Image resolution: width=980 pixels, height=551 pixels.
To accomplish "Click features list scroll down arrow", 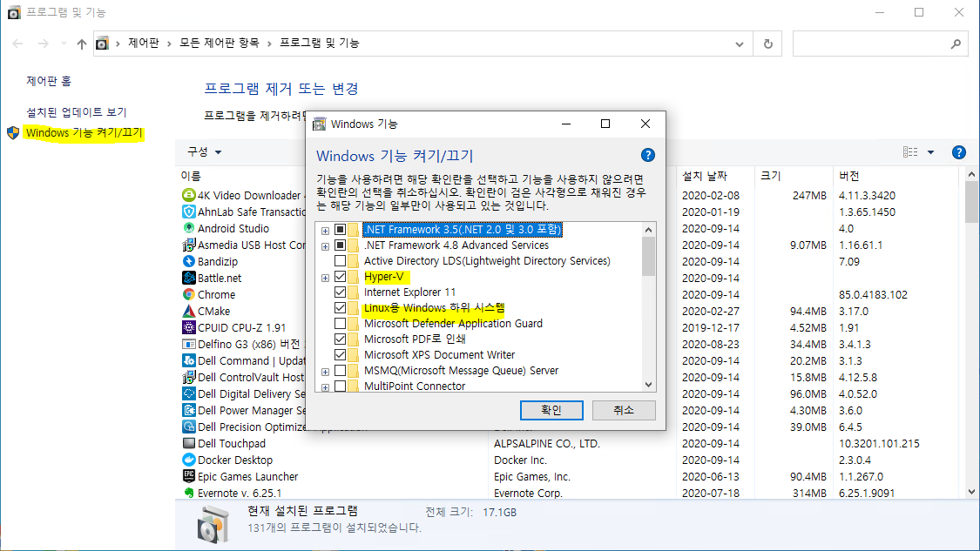I will (x=648, y=385).
